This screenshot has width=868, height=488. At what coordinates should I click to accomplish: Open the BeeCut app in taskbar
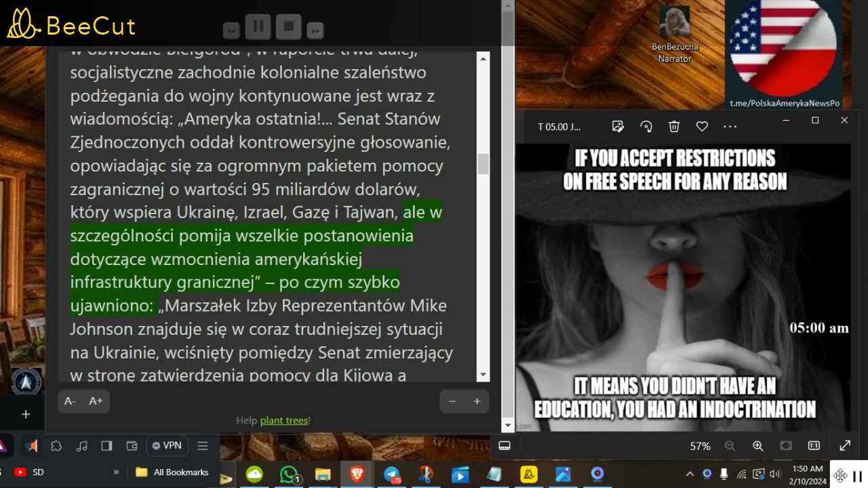tap(528, 474)
